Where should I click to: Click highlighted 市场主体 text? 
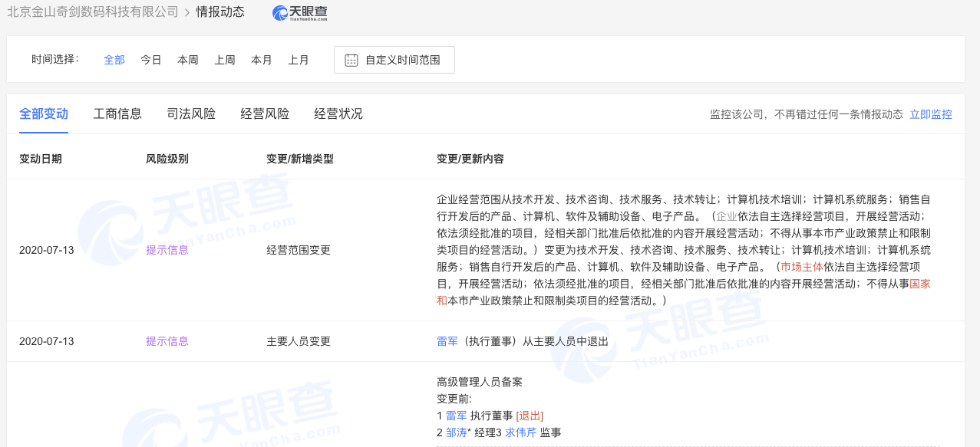(801, 267)
